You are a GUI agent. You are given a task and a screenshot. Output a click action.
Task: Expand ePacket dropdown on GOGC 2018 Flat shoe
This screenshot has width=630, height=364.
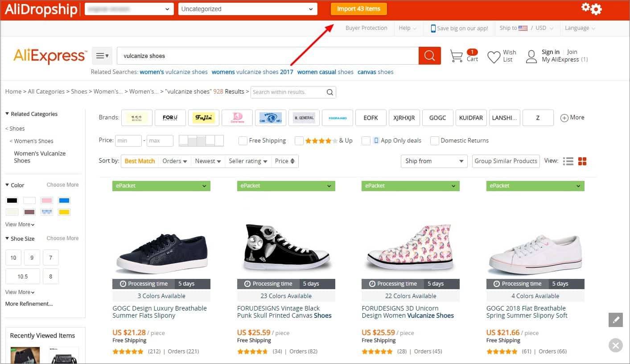[x=535, y=186]
